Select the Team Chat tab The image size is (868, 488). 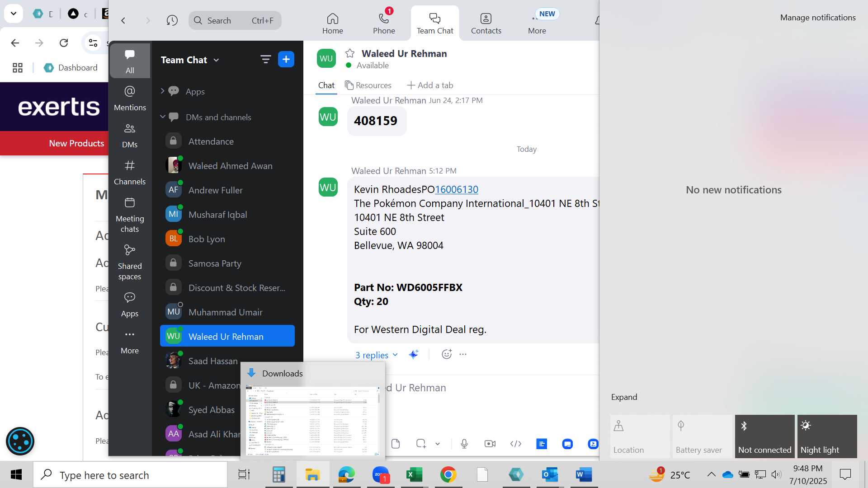(435, 23)
